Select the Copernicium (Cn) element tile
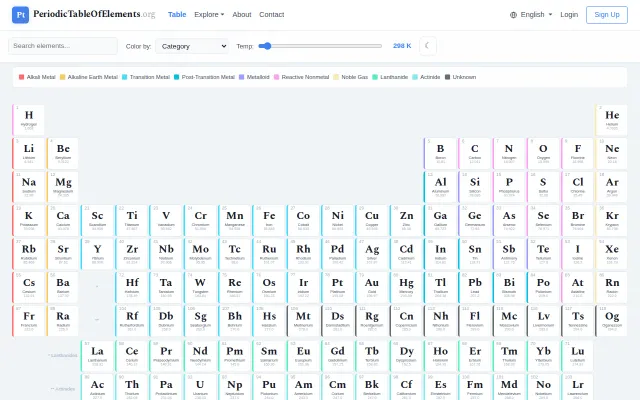Image resolution: width=640 pixels, height=400 pixels. tap(406, 320)
